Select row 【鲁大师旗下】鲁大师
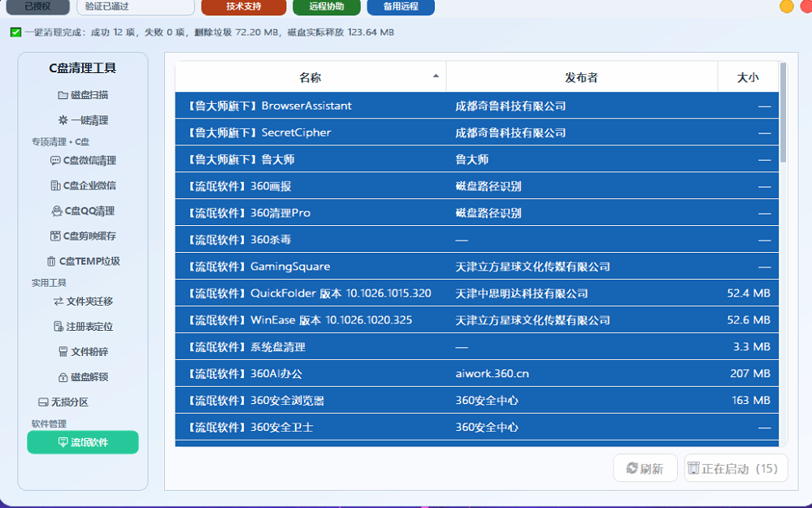Viewport: 812px width, 508px height. [477, 159]
